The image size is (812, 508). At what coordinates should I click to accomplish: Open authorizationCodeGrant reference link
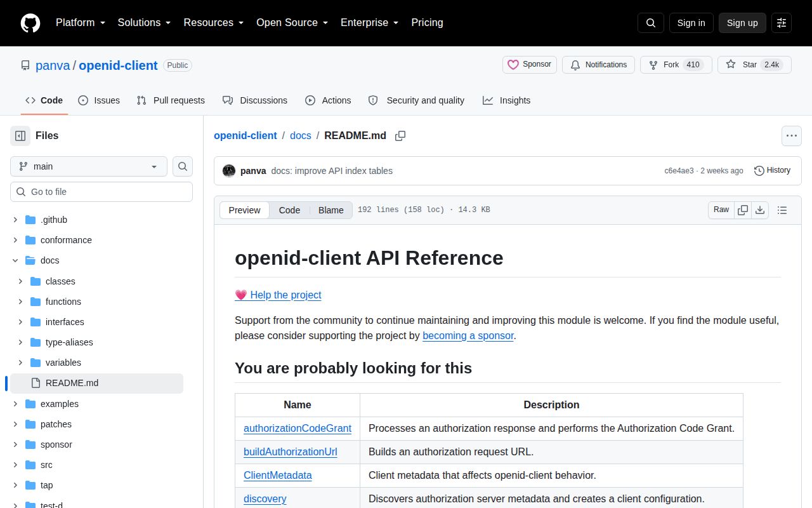click(298, 428)
